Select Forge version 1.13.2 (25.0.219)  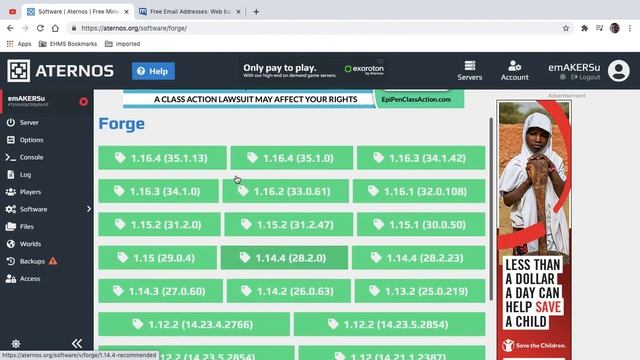[420, 291]
